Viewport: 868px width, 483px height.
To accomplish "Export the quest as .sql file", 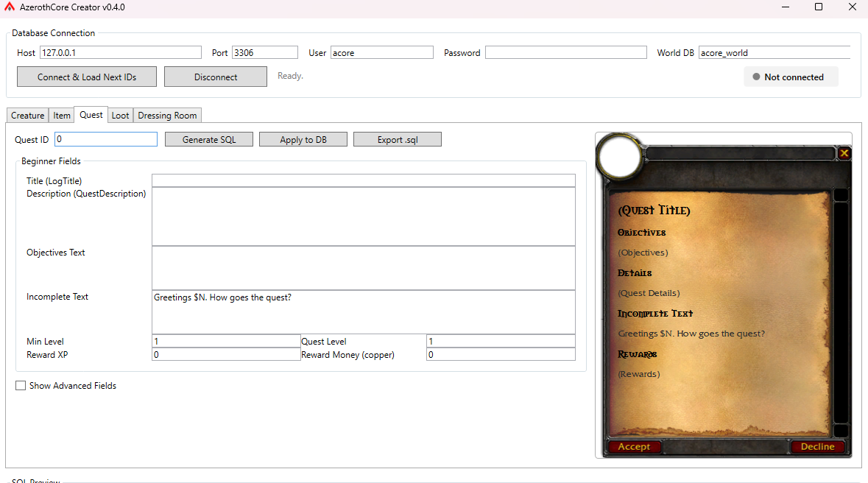I will point(398,138).
